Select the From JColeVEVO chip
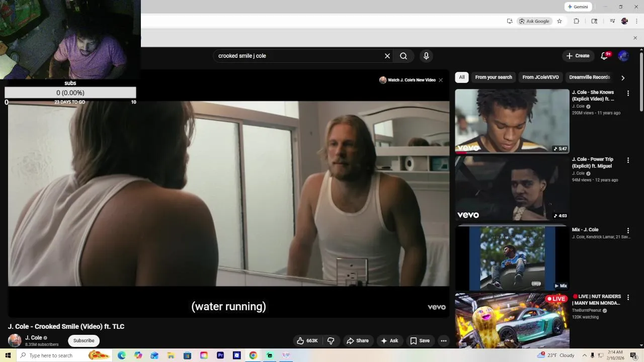The width and height of the screenshot is (644, 362). point(540,77)
